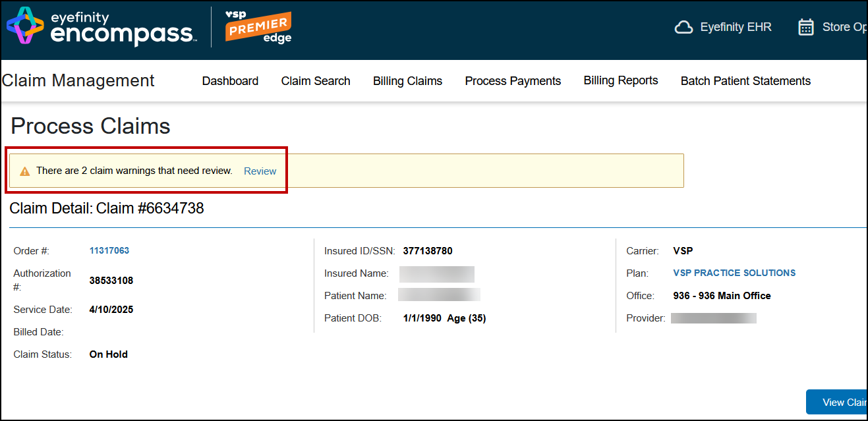Click the Store Operations calendar icon

coord(806,27)
